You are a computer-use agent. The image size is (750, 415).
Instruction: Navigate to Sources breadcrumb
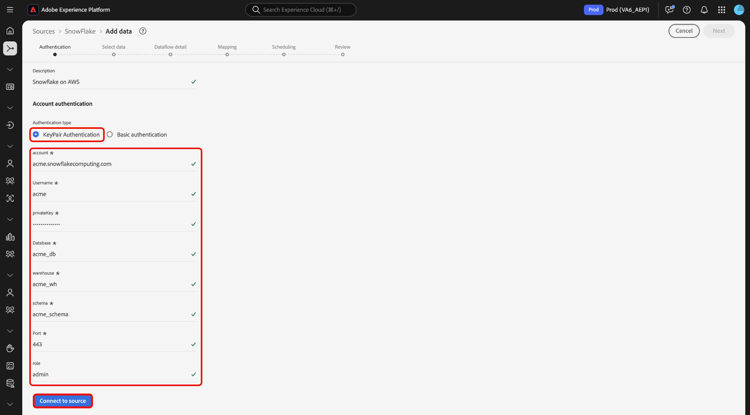click(44, 31)
